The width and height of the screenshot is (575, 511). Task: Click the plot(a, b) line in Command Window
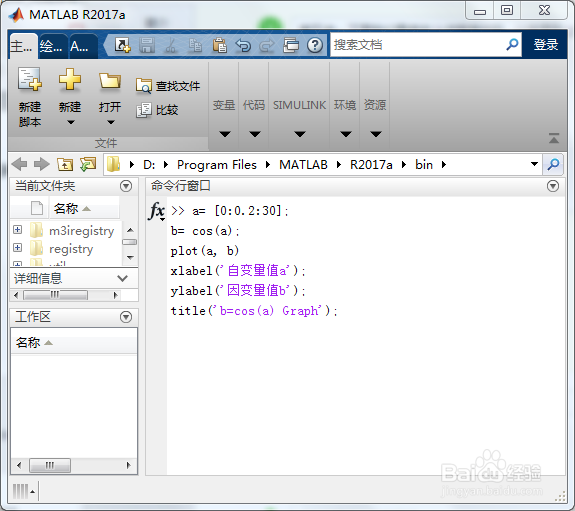[x=205, y=251]
